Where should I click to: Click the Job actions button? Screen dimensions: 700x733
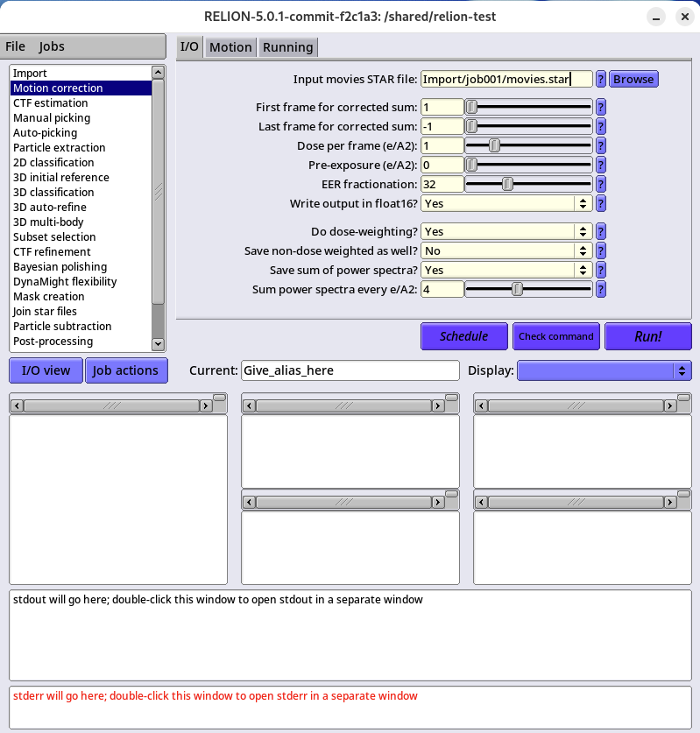tap(126, 370)
